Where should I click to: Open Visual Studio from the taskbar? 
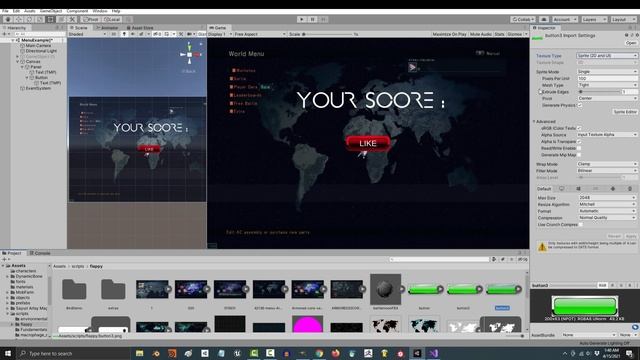point(433,353)
